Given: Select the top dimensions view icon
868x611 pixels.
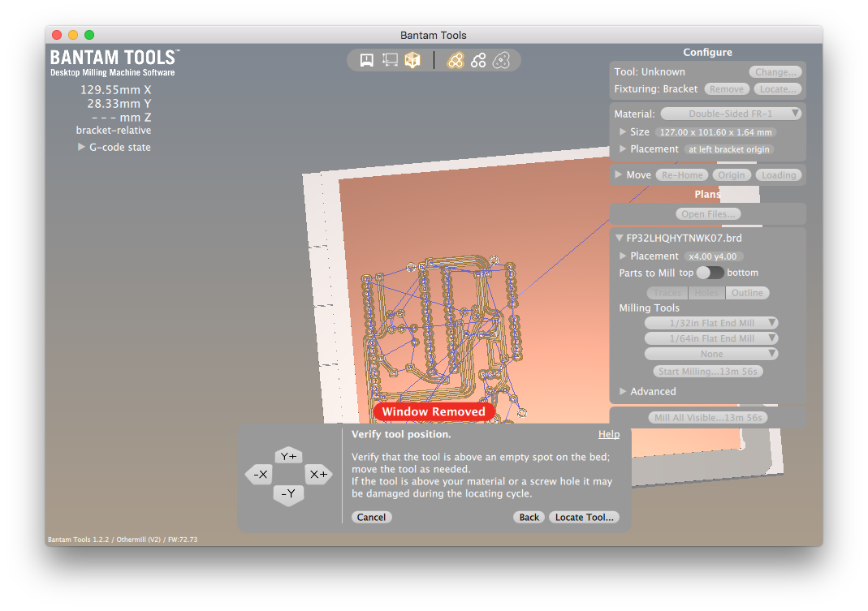Looking at the screenshot, I should (390, 60).
